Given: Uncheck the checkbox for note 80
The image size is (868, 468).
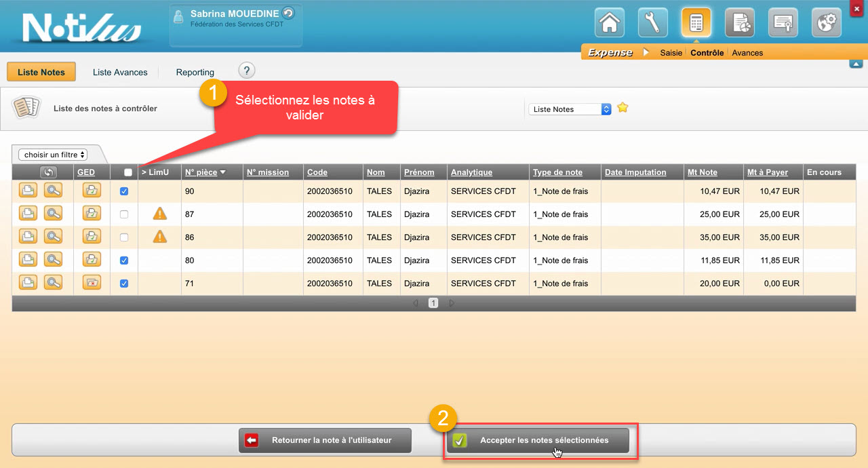Looking at the screenshot, I should tap(123, 260).
